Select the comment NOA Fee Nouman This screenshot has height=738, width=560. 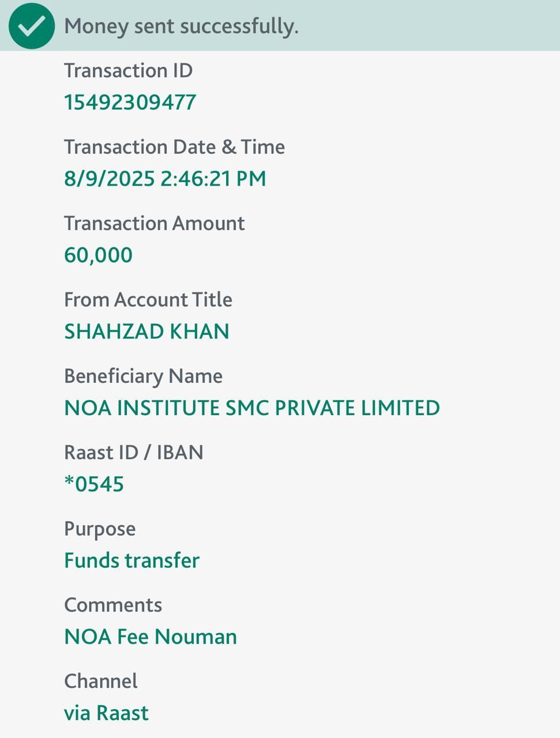pyautogui.click(x=151, y=637)
